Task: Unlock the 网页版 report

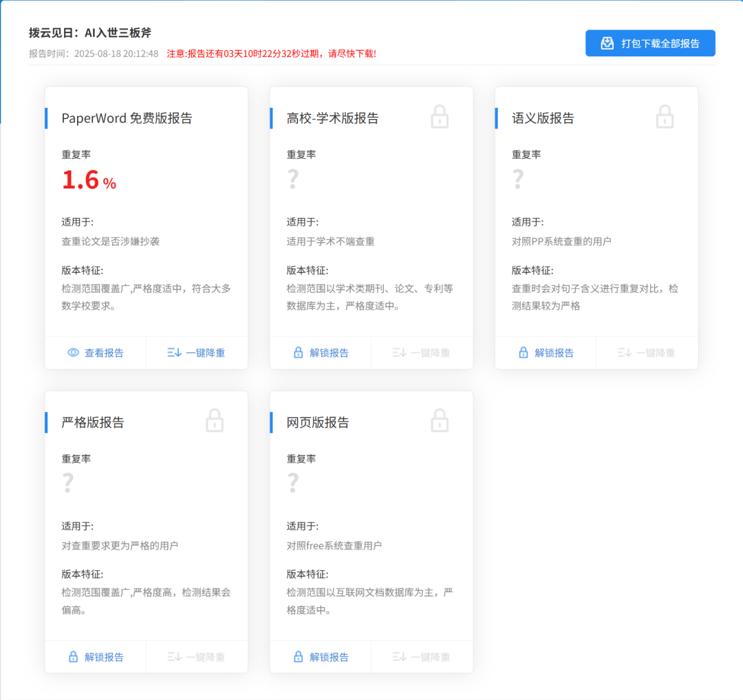Action: point(321,657)
